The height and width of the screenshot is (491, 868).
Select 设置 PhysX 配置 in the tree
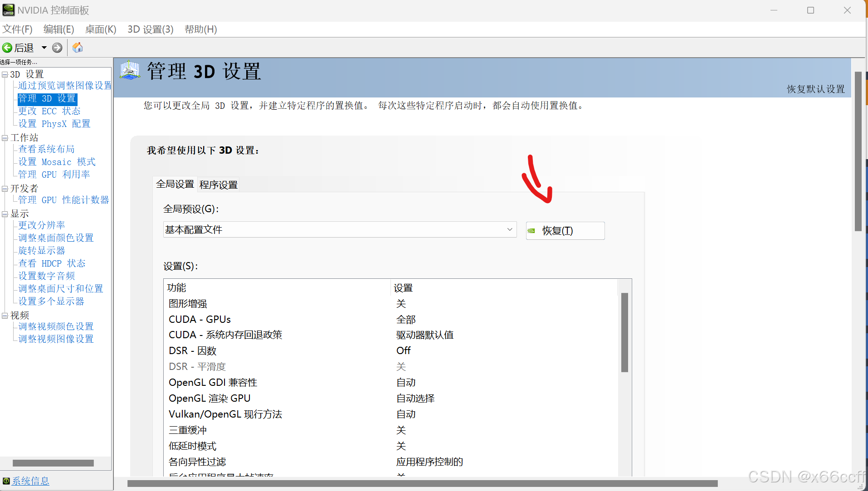(54, 124)
